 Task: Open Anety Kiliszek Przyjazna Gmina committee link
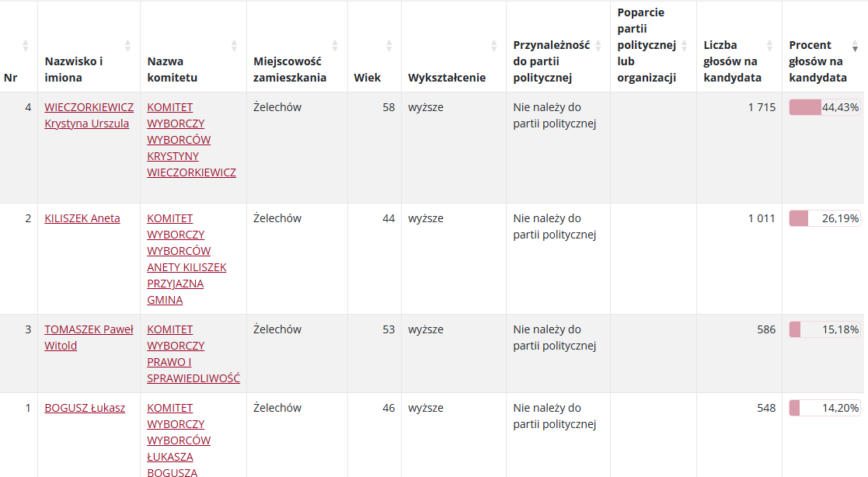click(x=186, y=259)
